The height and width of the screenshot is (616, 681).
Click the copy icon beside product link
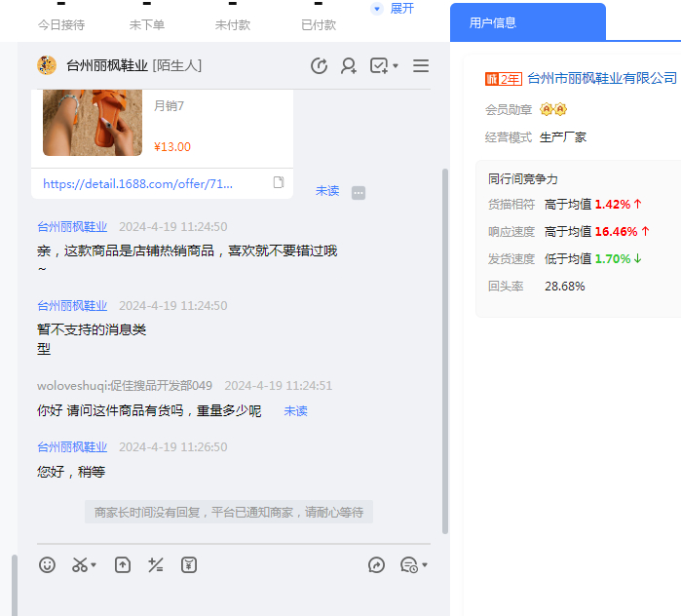pos(279,182)
